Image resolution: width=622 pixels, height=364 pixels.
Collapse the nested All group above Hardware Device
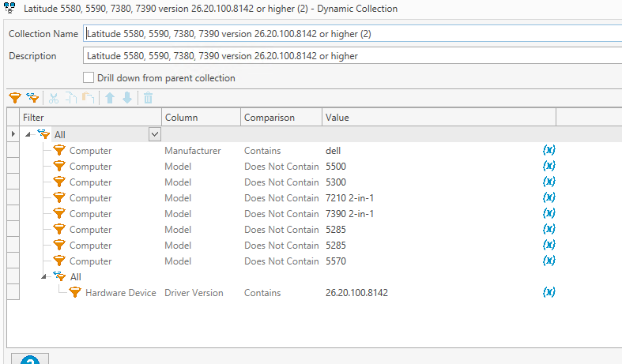pos(45,277)
